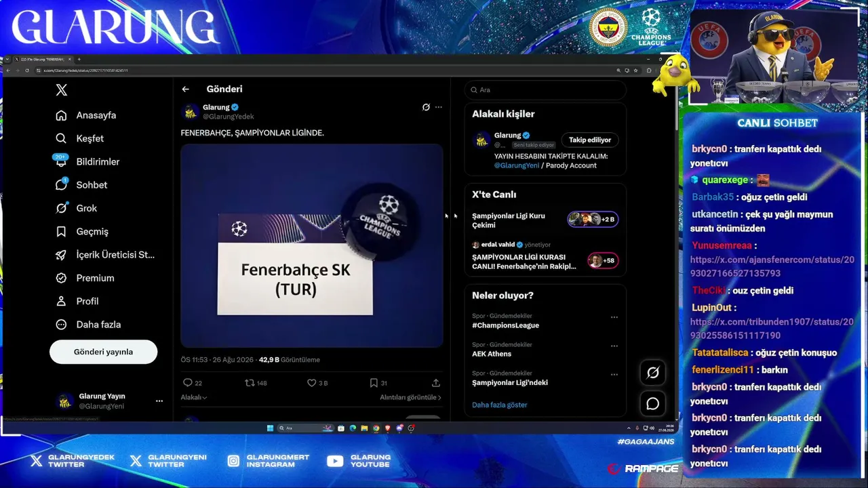Open Microsoft Edge from the taskbar
Screen dimensions: 868x488
click(x=353, y=428)
